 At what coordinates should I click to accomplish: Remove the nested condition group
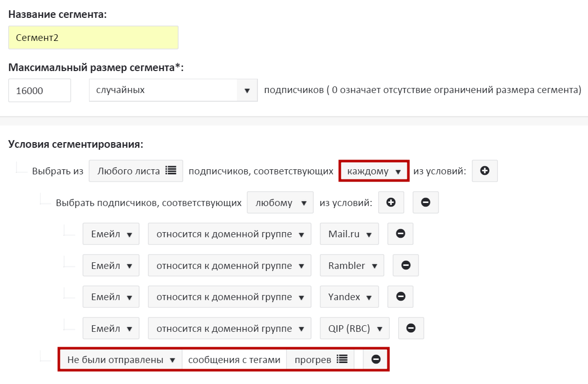click(x=425, y=202)
